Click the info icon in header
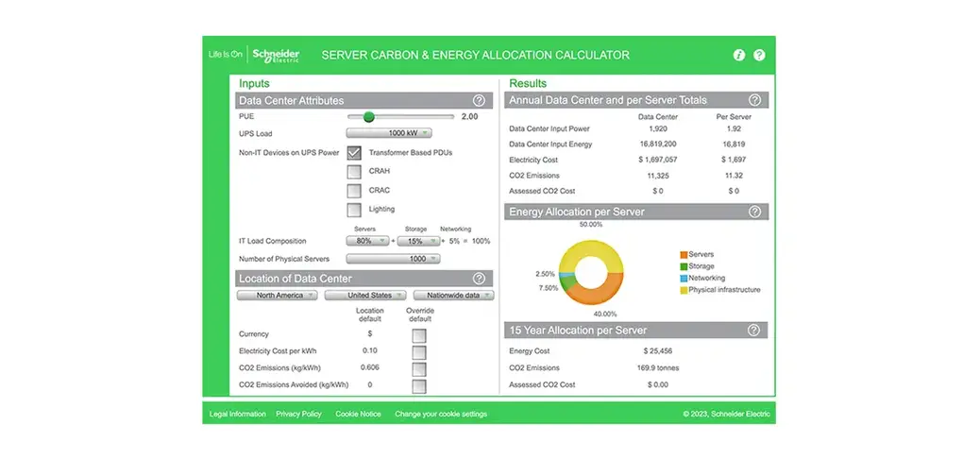Image resolution: width=980 pixels, height=459 pixels. tap(738, 55)
